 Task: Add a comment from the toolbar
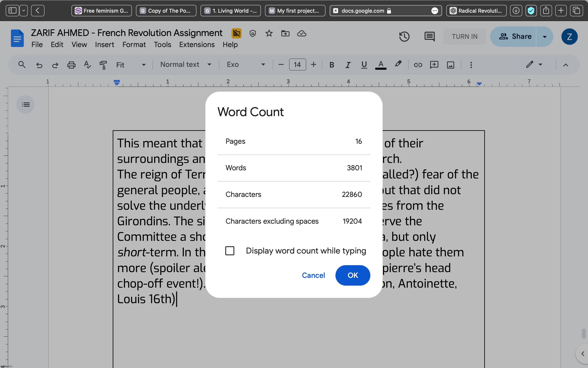pos(434,65)
